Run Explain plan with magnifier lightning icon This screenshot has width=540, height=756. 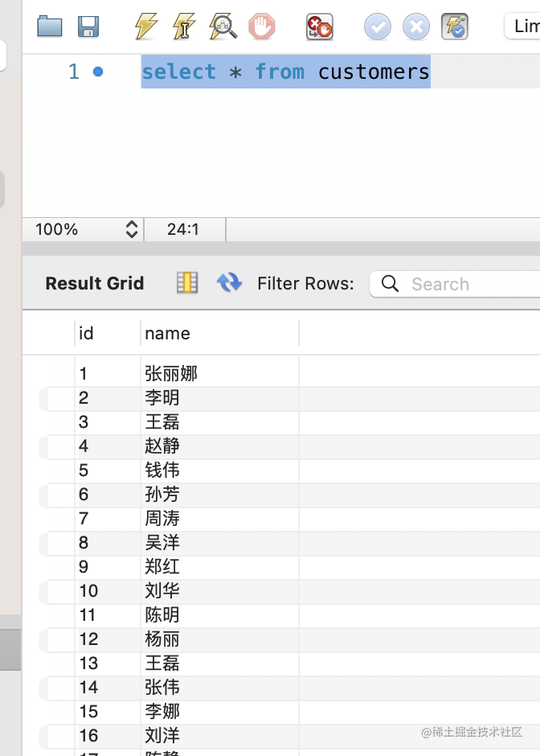click(x=223, y=27)
